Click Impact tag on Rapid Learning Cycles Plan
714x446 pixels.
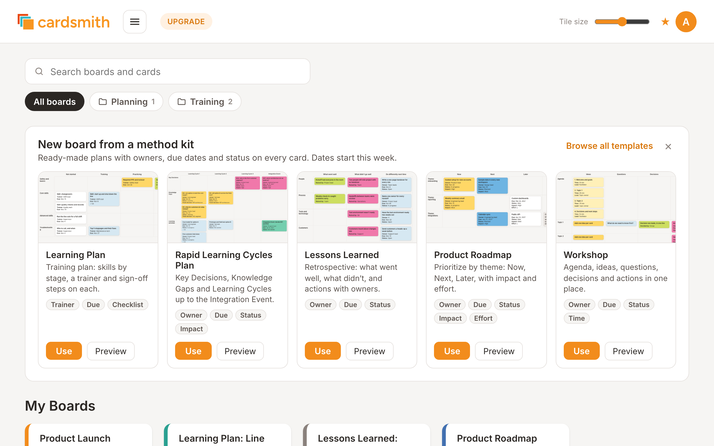[191, 328]
